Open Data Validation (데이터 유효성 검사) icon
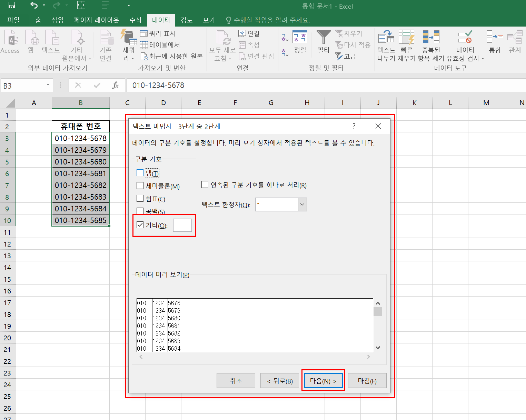The width and height of the screenshot is (526, 420). point(465,37)
